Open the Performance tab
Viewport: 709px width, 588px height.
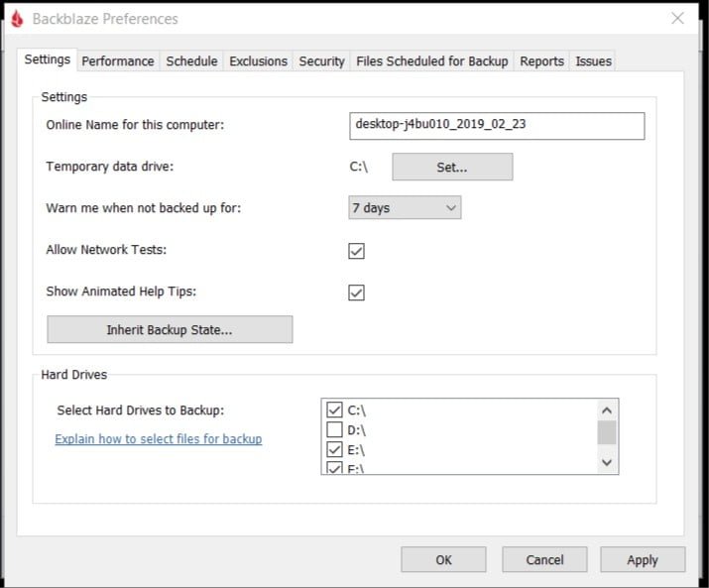[118, 61]
